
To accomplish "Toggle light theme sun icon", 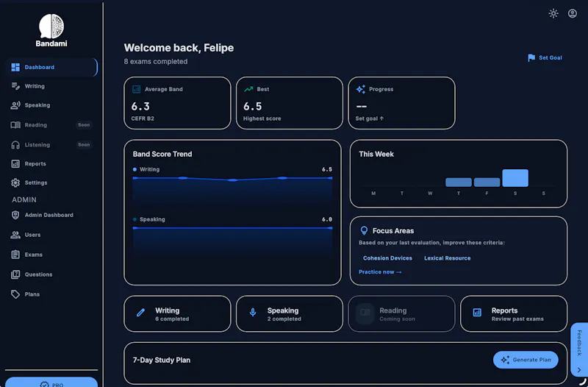I will point(553,13).
